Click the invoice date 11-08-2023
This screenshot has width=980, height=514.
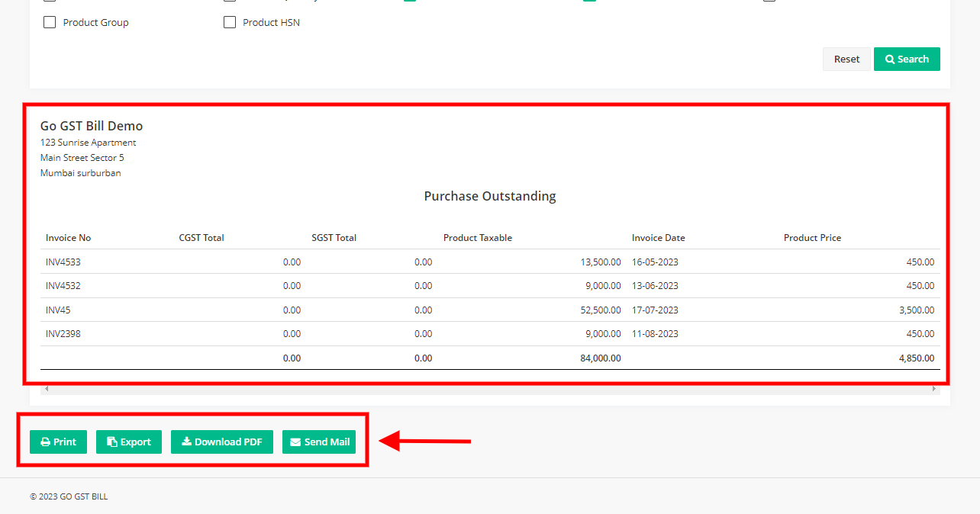tap(655, 334)
